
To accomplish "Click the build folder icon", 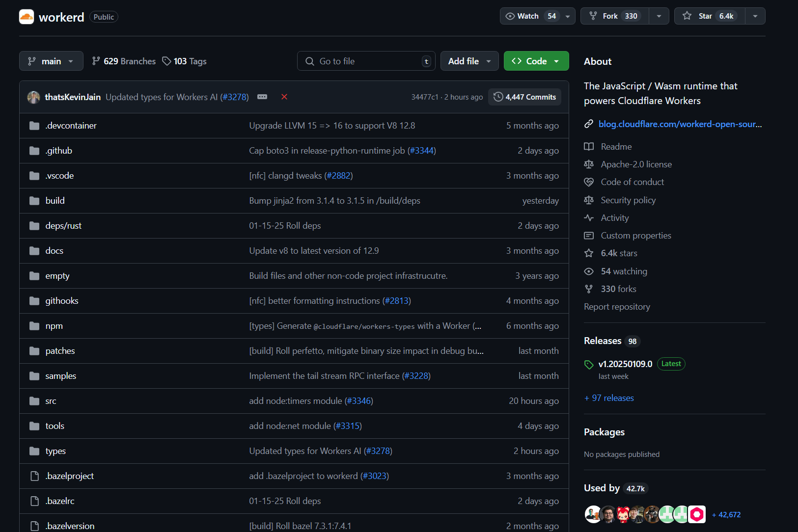I will pos(34,201).
